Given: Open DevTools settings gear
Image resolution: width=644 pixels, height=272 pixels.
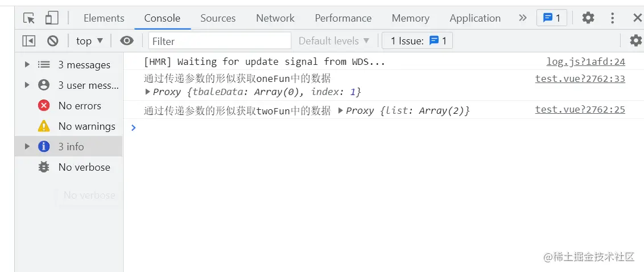Looking at the screenshot, I should [588, 18].
